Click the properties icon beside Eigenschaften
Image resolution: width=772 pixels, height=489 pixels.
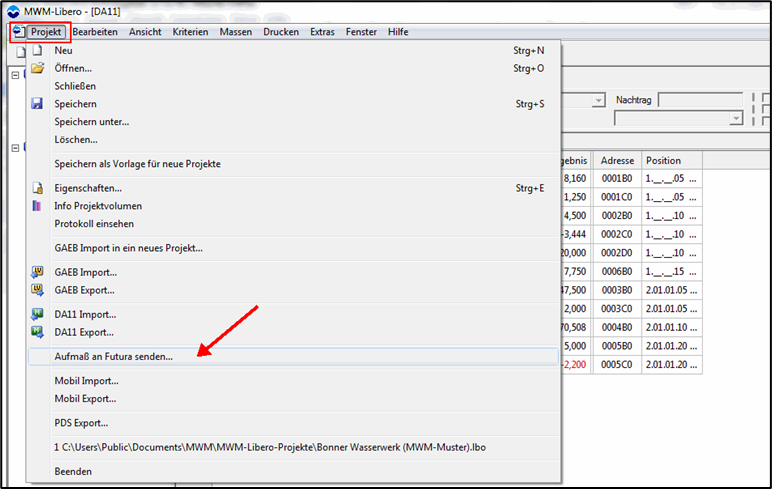37,188
